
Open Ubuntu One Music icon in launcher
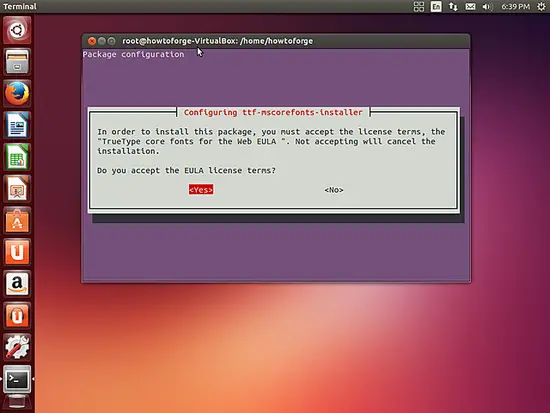coord(17,315)
